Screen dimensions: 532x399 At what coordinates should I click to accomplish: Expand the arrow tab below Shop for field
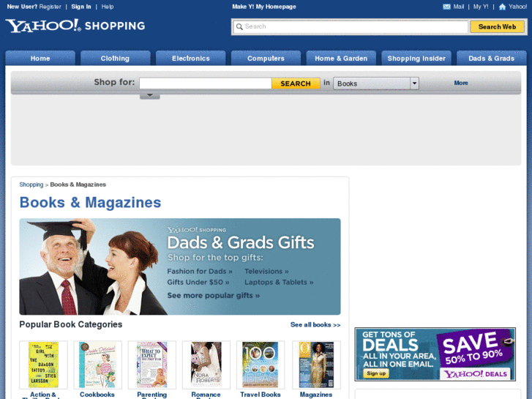149,96
